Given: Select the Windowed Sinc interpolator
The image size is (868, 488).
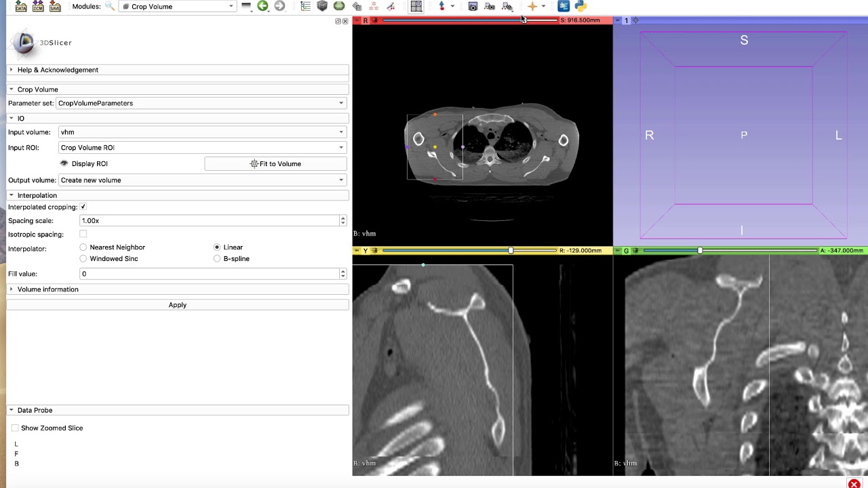Looking at the screenshot, I should click(x=83, y=258).
